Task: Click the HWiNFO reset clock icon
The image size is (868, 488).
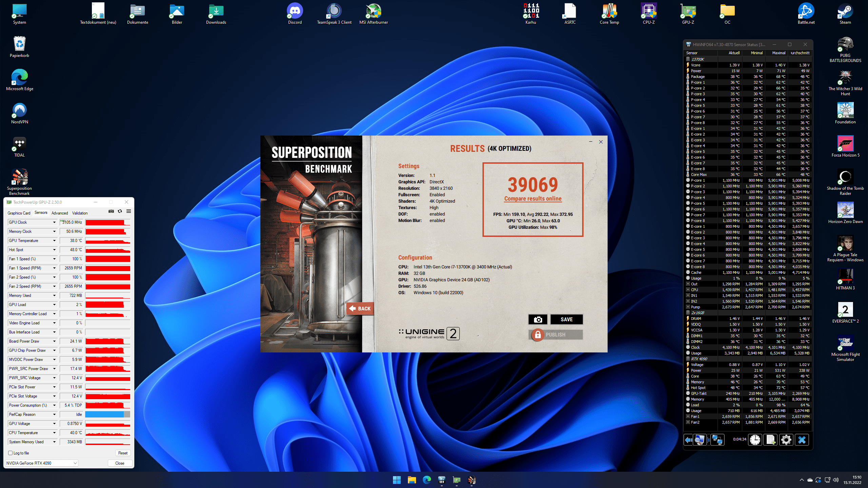Action: [755, 440]
